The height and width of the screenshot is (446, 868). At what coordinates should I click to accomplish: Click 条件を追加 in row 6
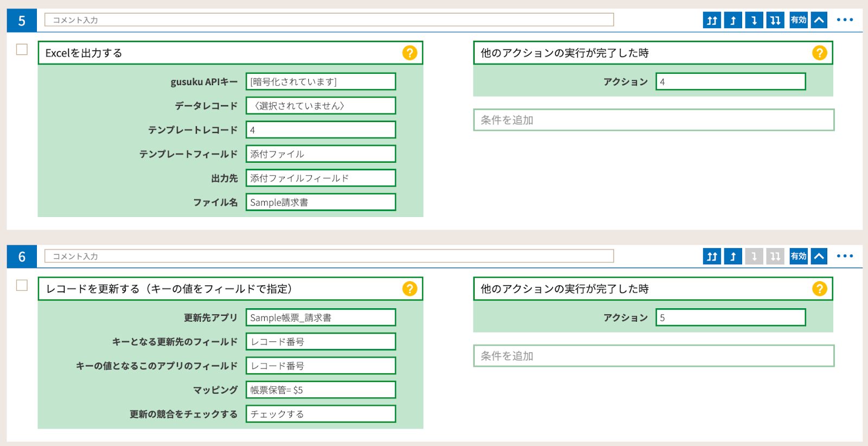point(654,356)
